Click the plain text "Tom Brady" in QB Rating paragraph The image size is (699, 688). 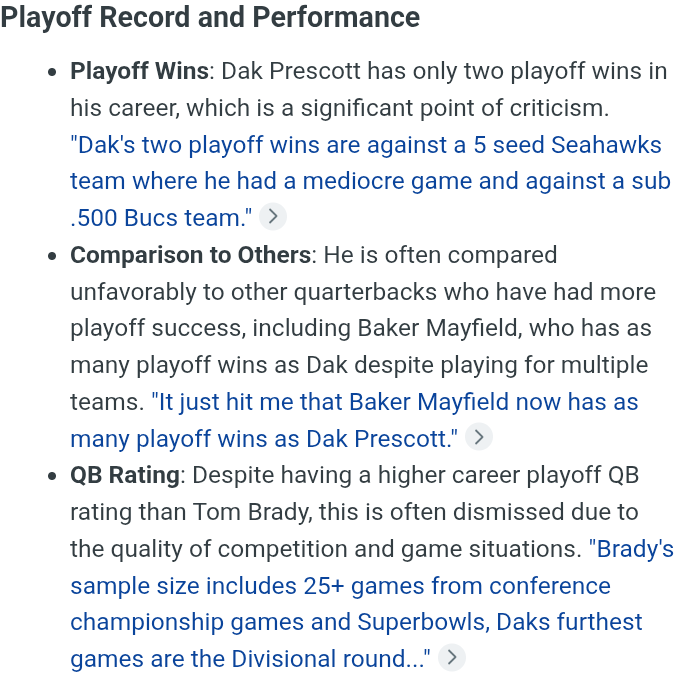(x=250, y=512)
